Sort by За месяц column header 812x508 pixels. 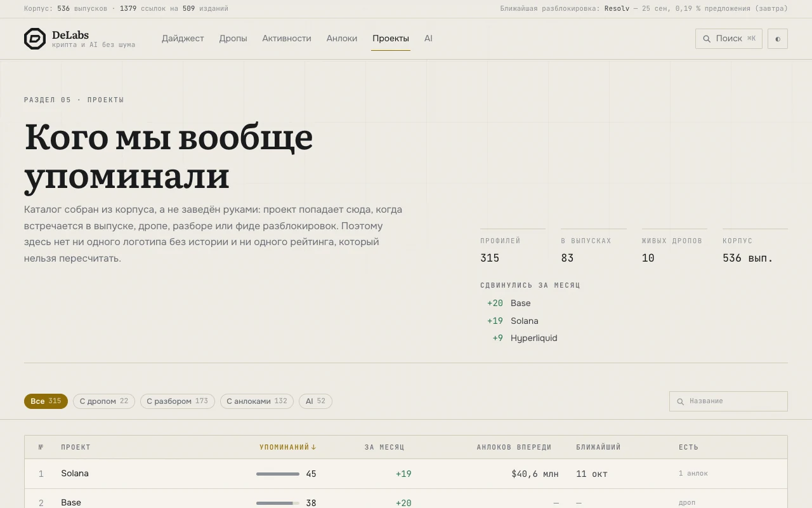(x=384, y=447)
